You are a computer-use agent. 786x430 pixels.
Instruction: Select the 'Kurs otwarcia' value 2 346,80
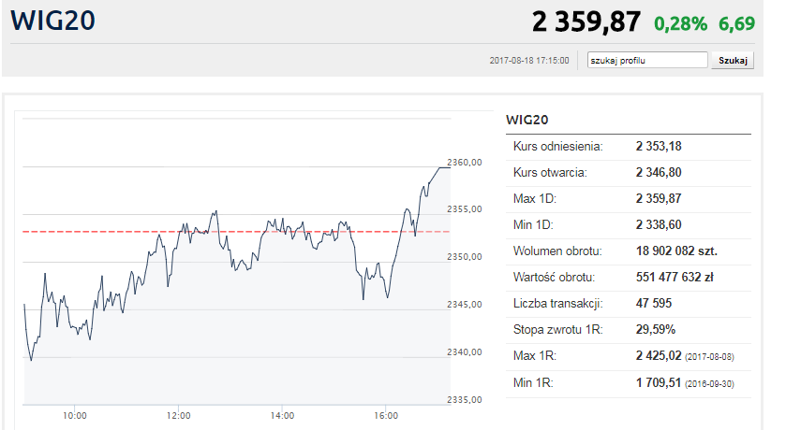658,173
